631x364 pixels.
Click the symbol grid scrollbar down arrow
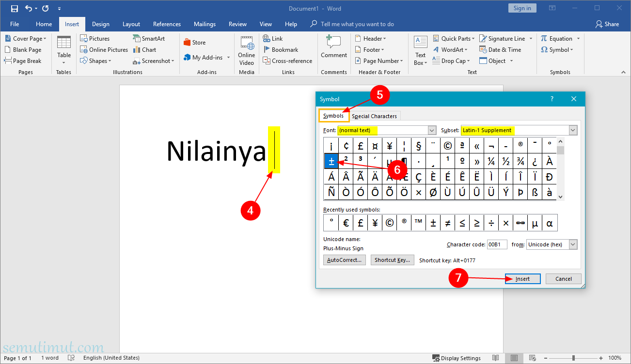(561, 197)
